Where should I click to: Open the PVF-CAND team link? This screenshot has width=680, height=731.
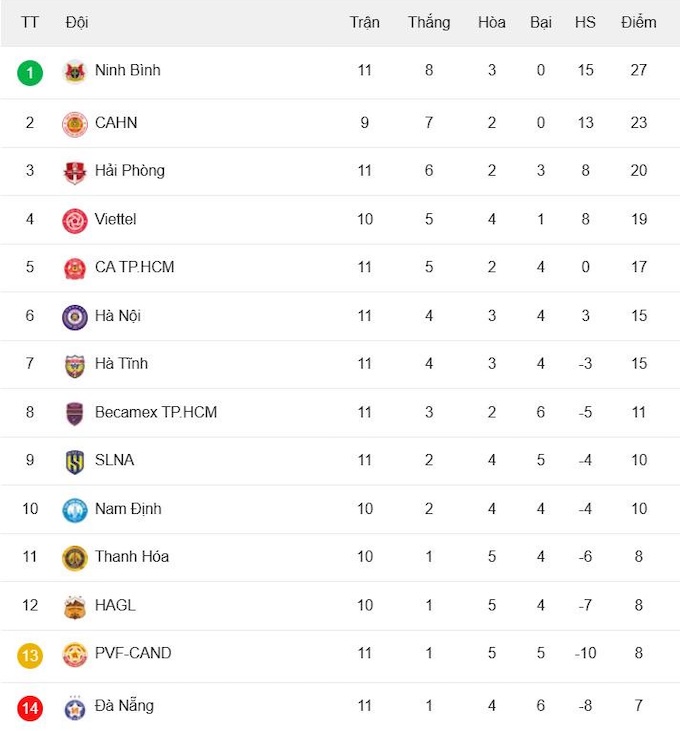click(133, 653)
